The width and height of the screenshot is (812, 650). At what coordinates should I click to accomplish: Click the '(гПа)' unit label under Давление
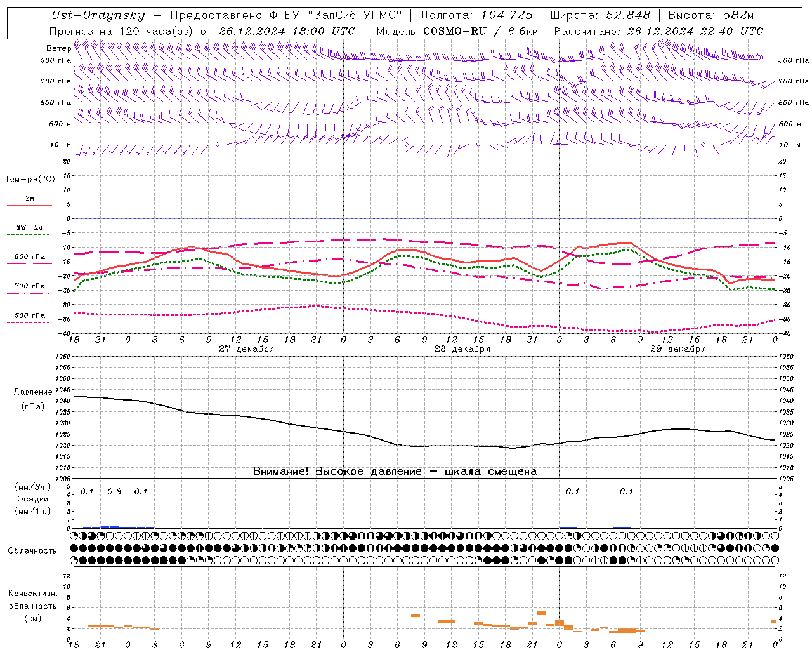pyautogui.click(x=33, y=407)
